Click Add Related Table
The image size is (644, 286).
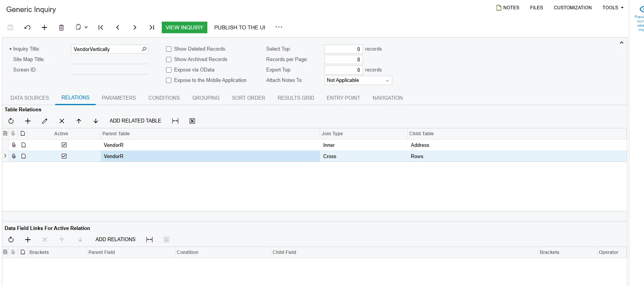(136, 121)
